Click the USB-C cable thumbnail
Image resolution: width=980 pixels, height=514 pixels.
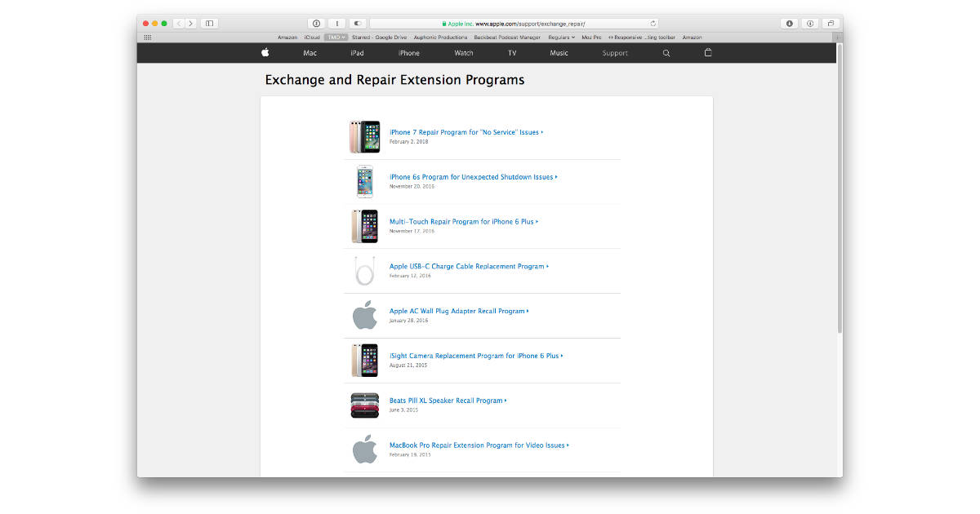point(365,271)
